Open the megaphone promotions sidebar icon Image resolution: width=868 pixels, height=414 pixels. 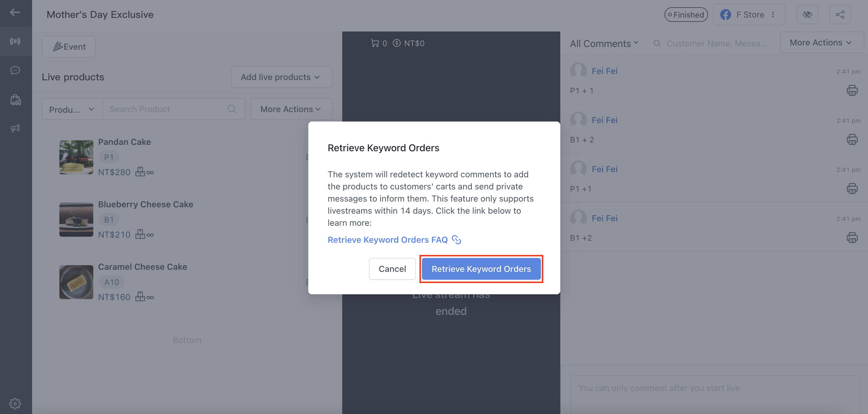point(15,128)
